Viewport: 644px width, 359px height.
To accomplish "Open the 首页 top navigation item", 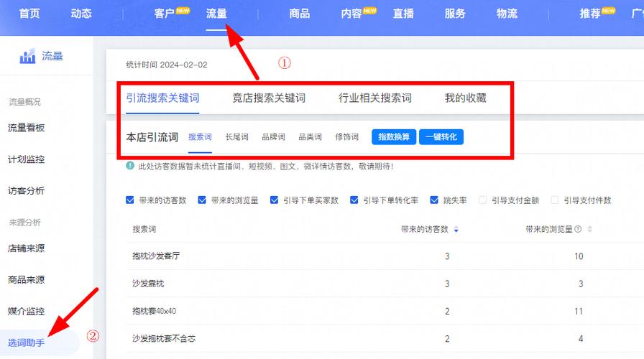I will (x=29, y=14).
